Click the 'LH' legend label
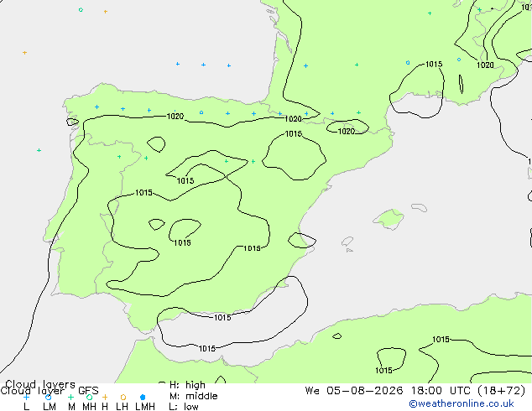This screenshot has height=411, width=532. pos(122,406)
